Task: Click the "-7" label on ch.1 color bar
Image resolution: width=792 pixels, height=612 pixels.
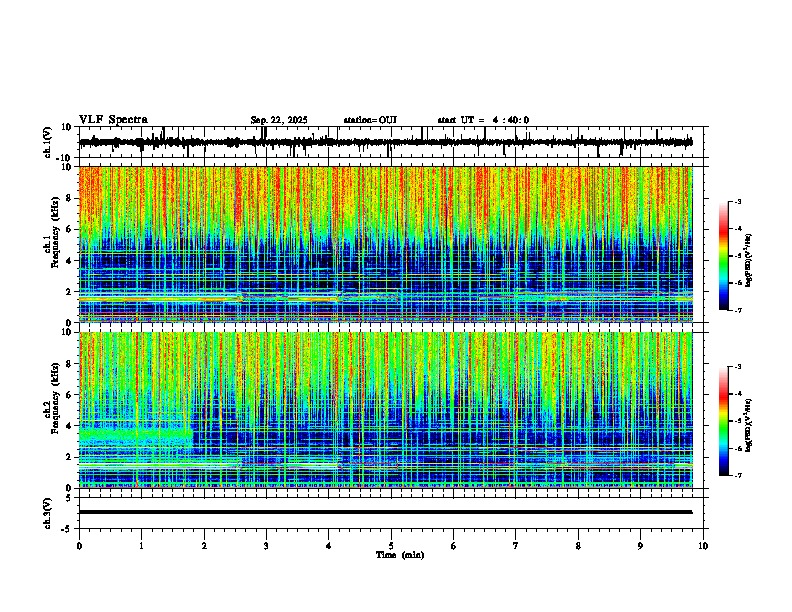Action: pos(738,310)
